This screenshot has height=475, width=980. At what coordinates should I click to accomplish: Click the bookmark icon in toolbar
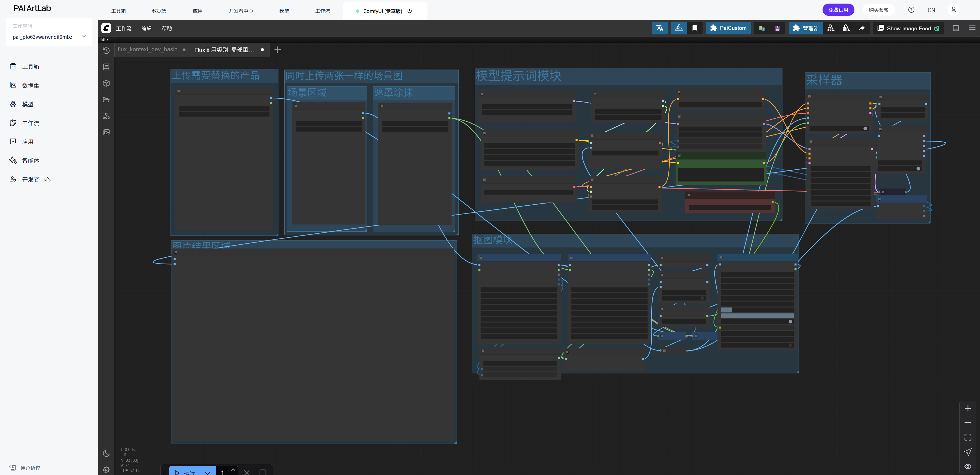pos(695,28)
